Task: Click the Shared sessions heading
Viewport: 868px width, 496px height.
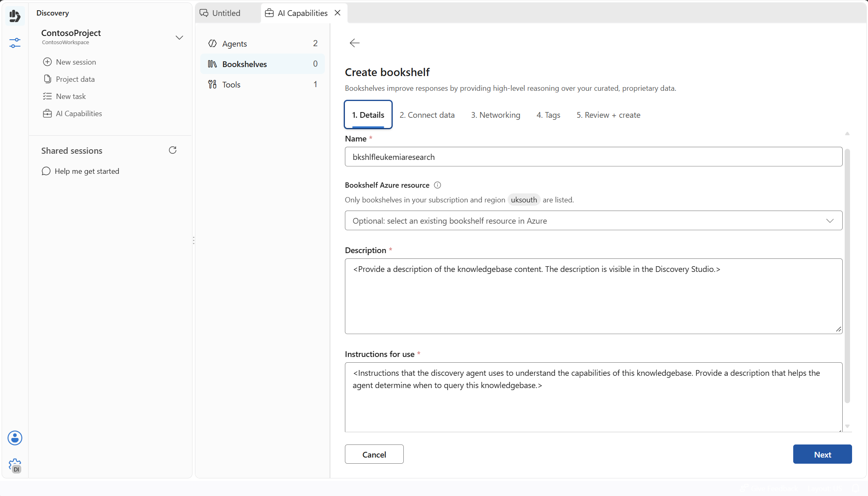Action: coord(72,150)
